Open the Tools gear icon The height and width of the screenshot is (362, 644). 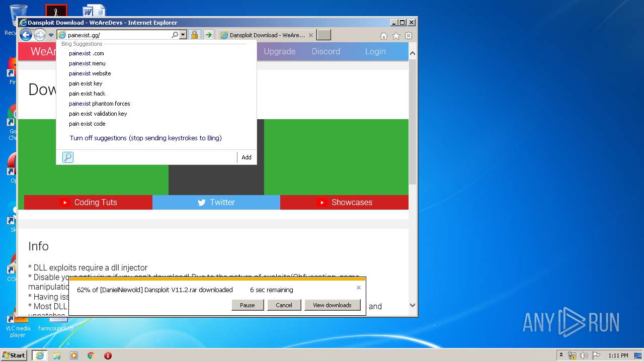click(x=409, y=36)
